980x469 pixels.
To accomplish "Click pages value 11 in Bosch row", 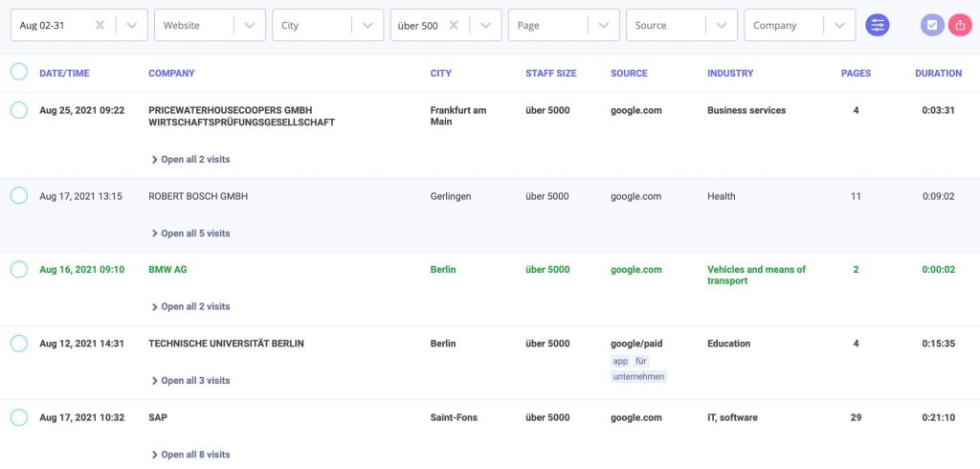I will coord(856,196).
